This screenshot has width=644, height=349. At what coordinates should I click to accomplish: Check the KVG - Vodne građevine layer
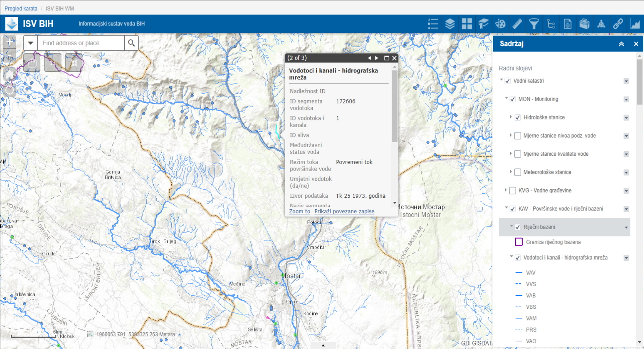click(513, 191)
